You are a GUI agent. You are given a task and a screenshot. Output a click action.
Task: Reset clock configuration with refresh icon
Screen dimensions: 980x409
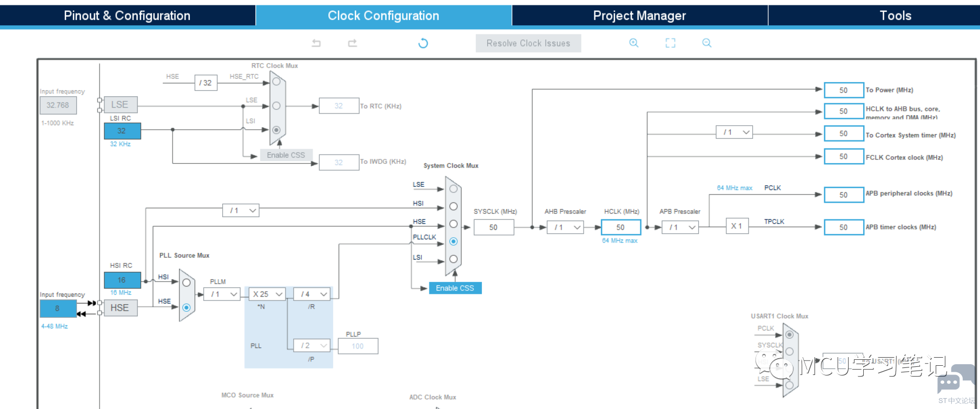click(423, 43)
